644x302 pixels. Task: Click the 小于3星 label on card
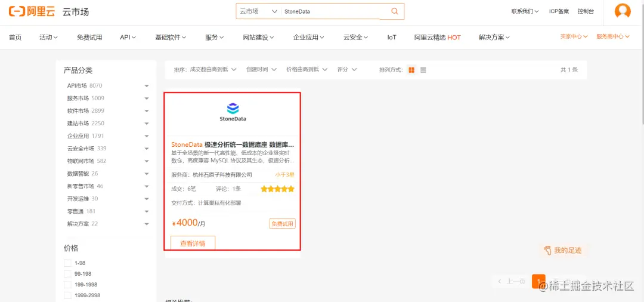pyautogui.click(x=284, y=175)
